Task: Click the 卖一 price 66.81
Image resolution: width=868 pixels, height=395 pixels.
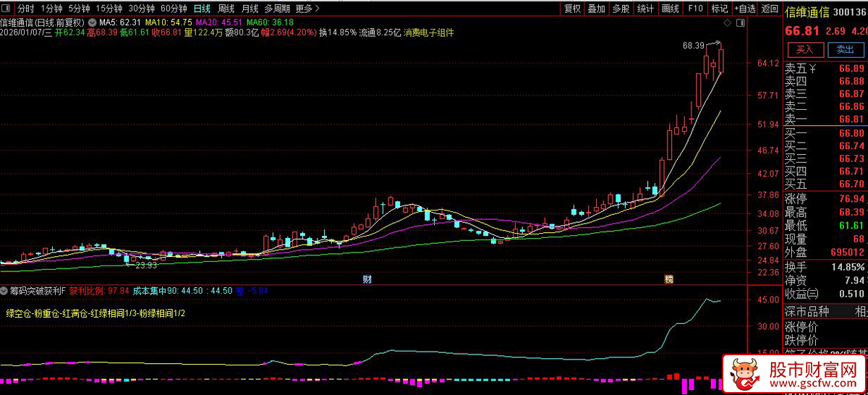Action: pyautogui.click(x=851, y=119)
